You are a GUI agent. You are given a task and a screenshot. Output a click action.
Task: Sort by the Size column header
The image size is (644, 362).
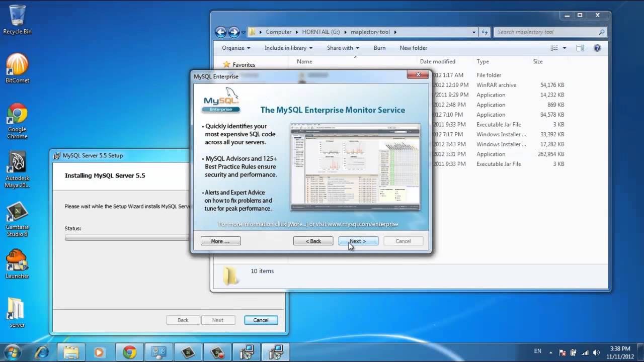[538, 61]
